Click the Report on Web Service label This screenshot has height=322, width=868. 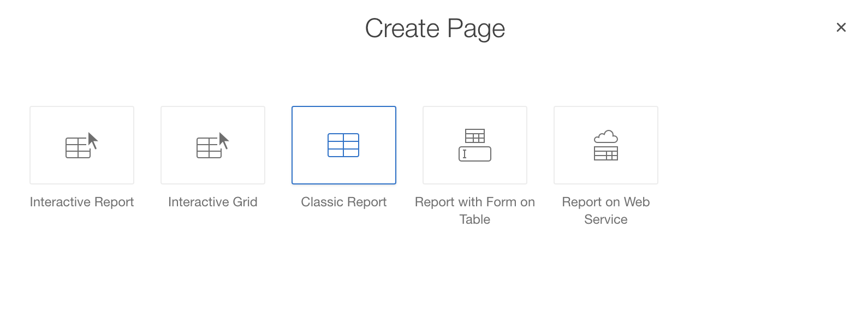coord(606,211)
